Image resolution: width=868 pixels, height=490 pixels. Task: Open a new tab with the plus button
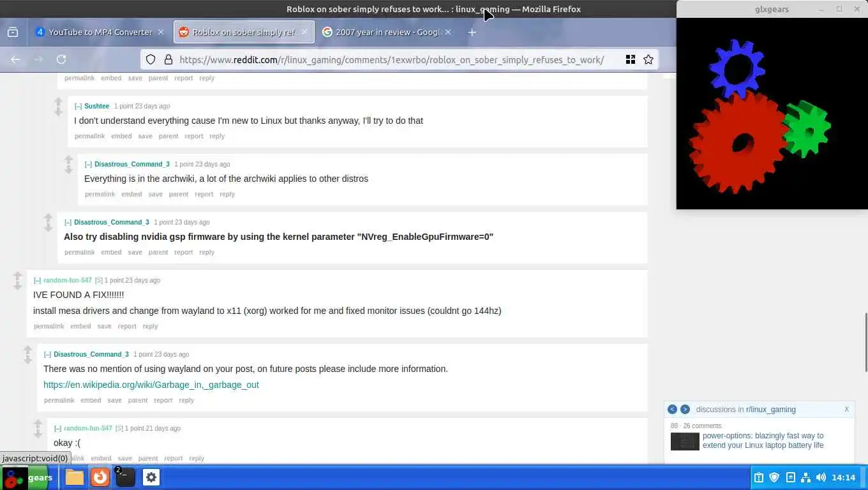tap(472, 32)
